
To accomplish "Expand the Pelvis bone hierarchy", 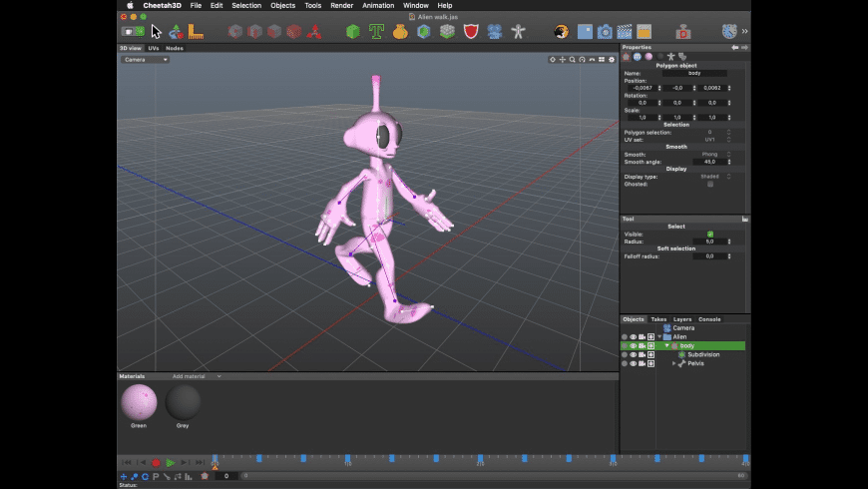I will click(x=673, y=363).
